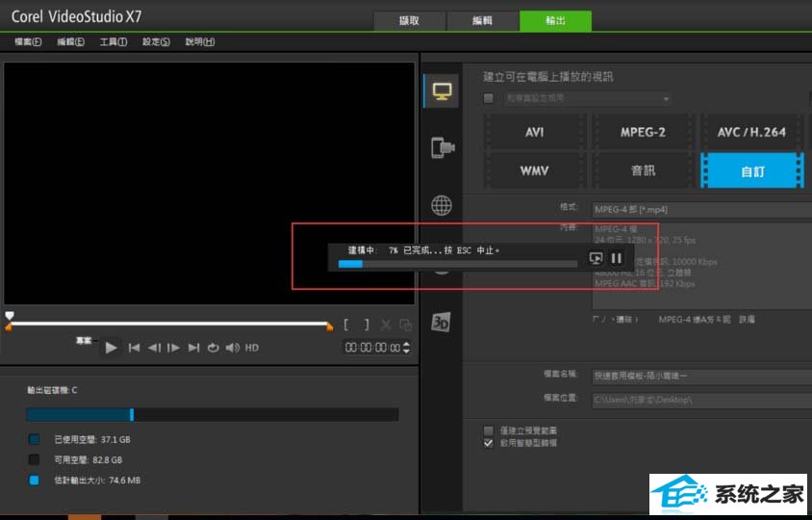Image resolution: width=812 pixels, height=520 pixels.
Task: Click the right orange trim marker
Action: 330,327
